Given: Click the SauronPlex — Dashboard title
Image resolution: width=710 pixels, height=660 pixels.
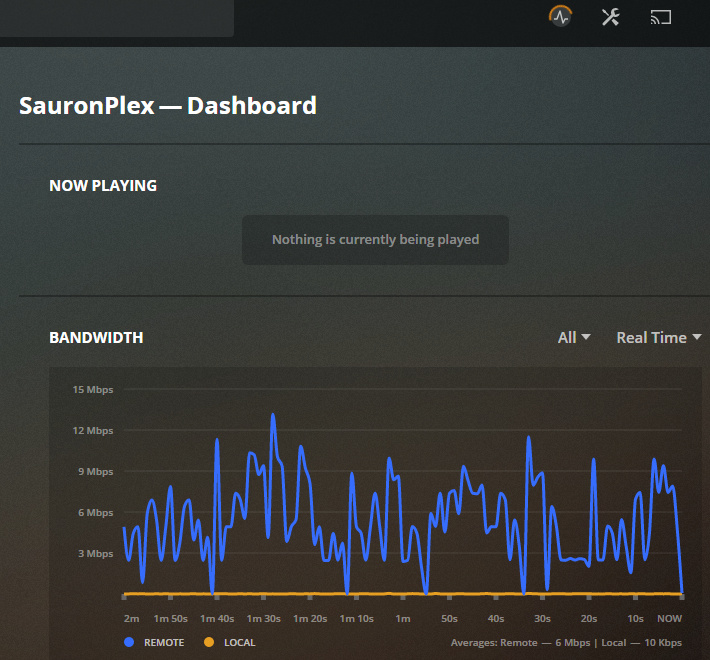Looking at the screenshot, I should click(x=168, y=106).
